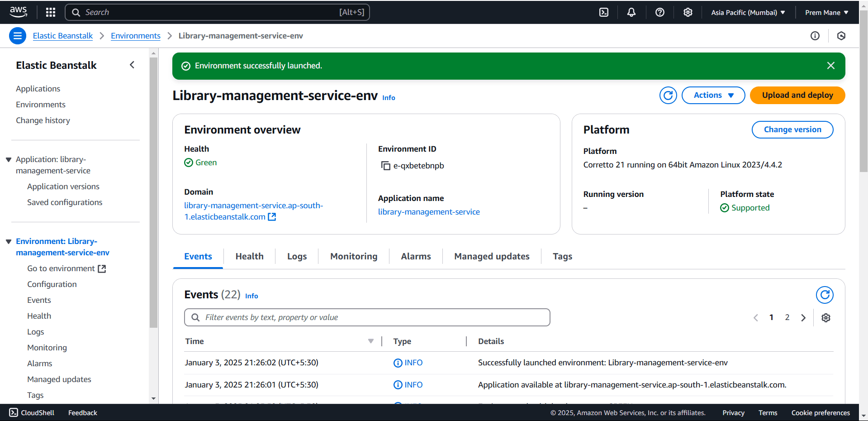Open Terms link in footer
The height and width of the screenshot is (421, 868).
pyautogui.click(x=768, y=413)
